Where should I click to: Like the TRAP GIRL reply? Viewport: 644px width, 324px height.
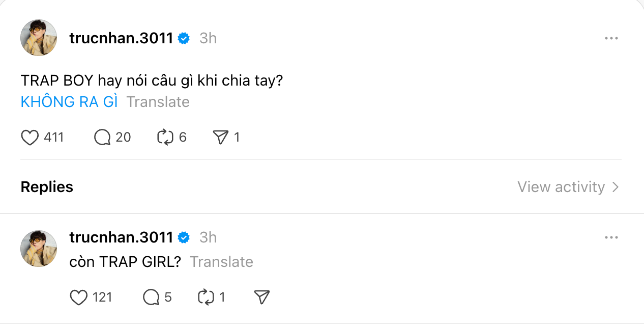(79, 297)
